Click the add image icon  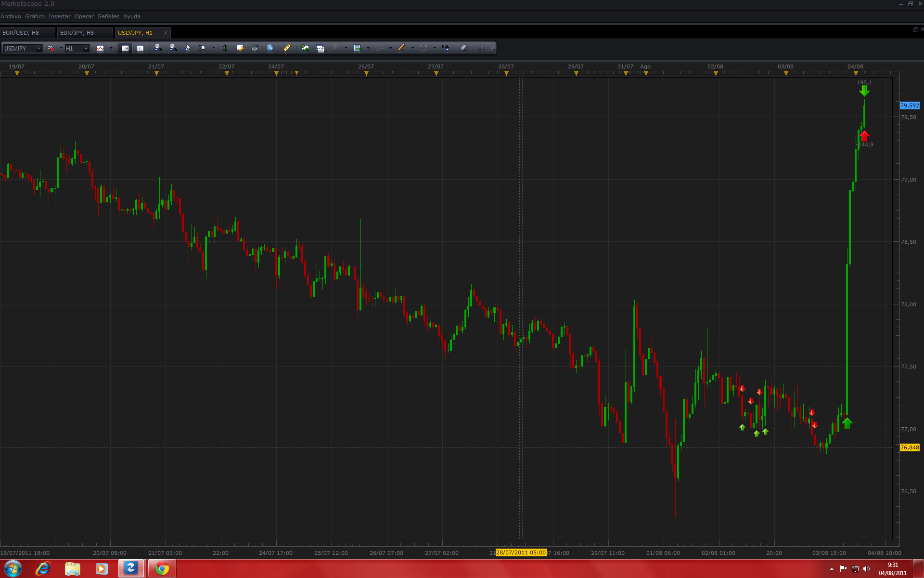305,48
